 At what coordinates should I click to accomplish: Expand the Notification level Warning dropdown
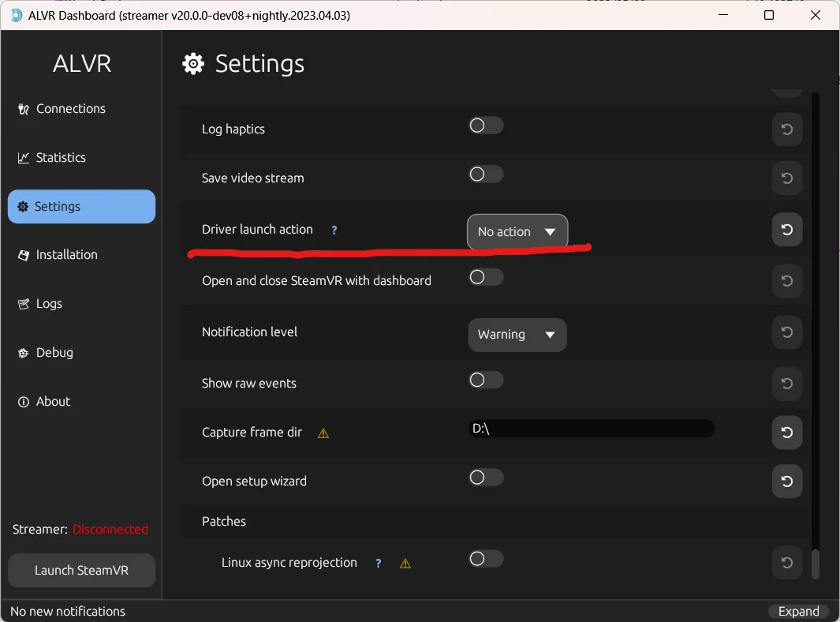517,335
